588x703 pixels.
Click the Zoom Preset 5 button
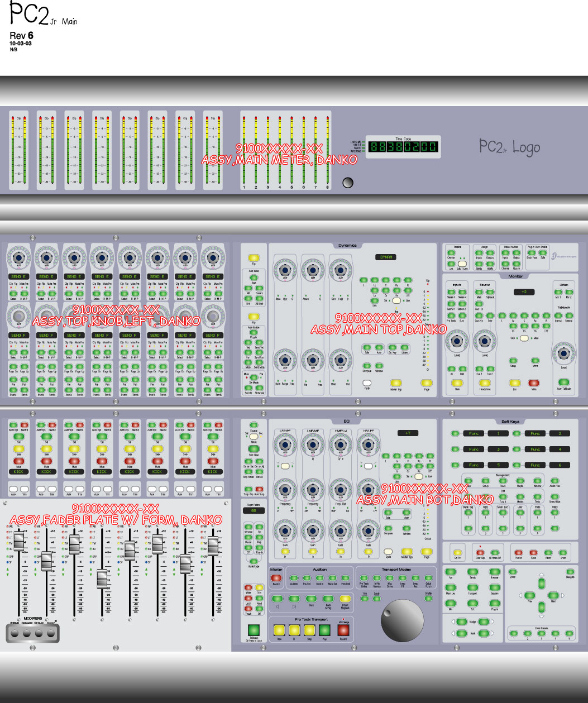click(x=569, y=633)
